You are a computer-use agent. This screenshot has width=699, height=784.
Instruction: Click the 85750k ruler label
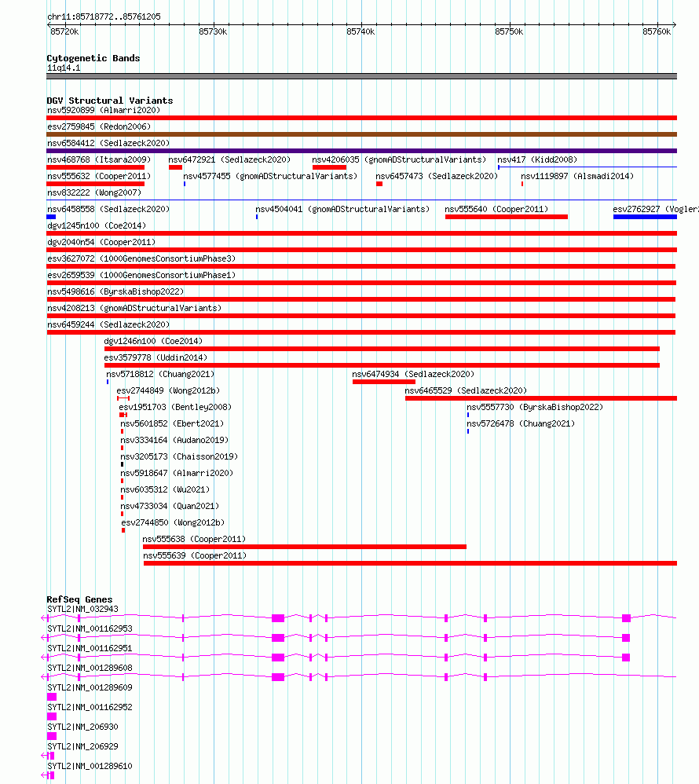(x=509, y=31)
